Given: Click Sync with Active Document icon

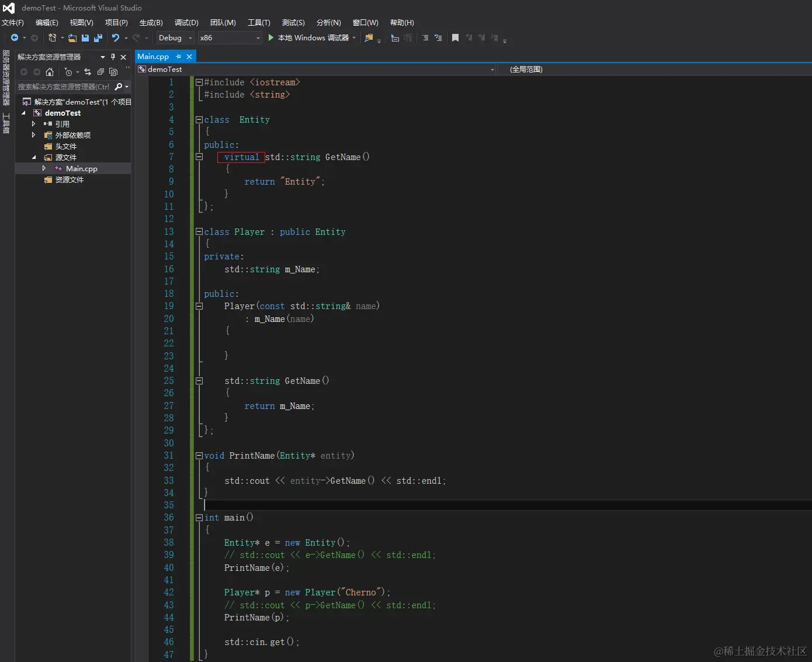Looking at the screenshot, I should (88, 72).
